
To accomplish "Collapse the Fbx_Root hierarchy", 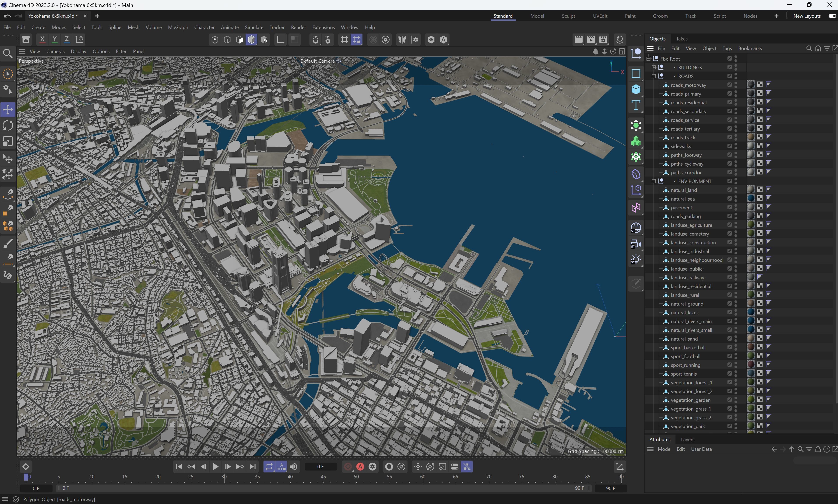I will [x=648, y=58].
